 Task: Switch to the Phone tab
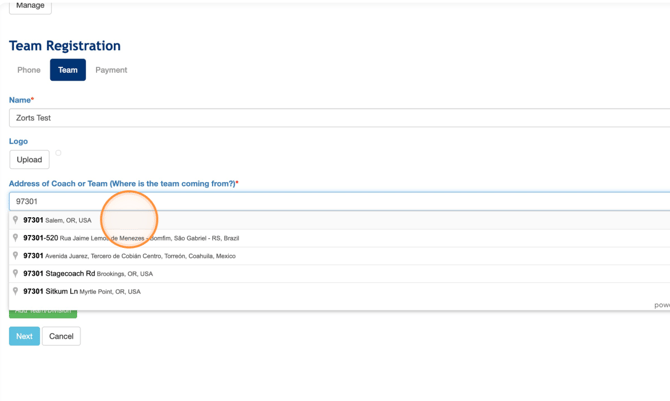(x=29, y=70)
